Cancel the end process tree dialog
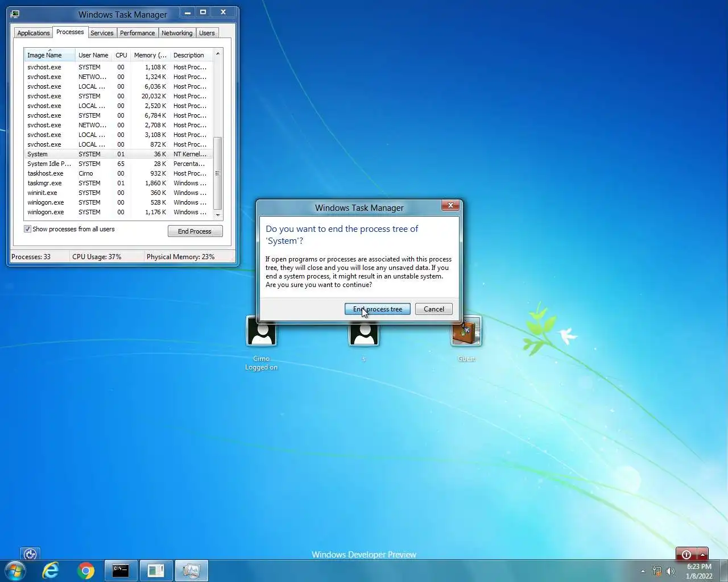 click(x=434, y=309)
